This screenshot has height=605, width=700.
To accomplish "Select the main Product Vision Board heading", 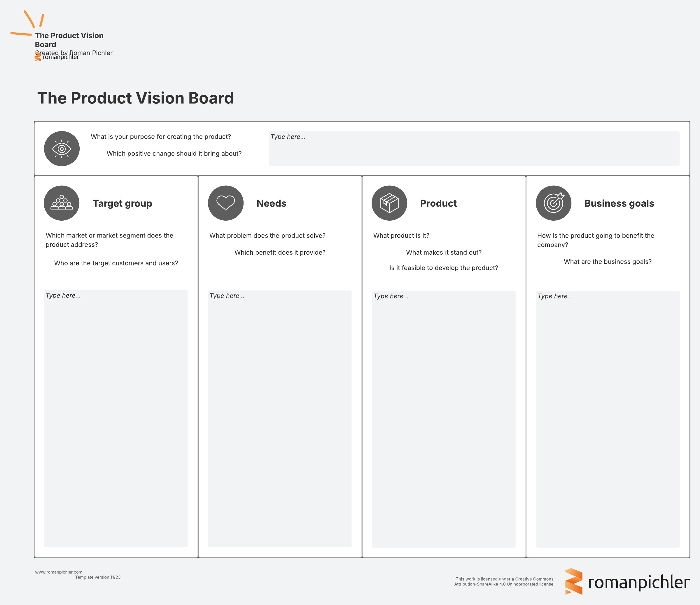I will pyautogui.click(x=135, y=98).
